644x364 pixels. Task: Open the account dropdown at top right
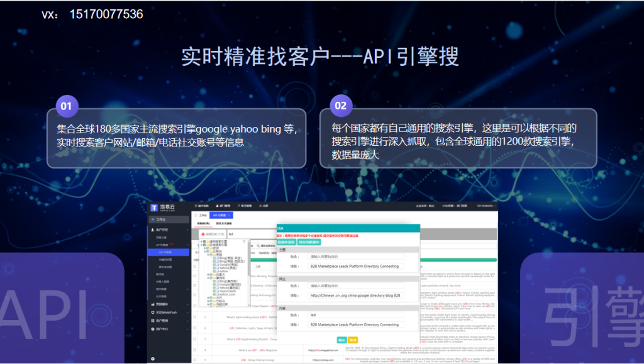tap(485, 206)
